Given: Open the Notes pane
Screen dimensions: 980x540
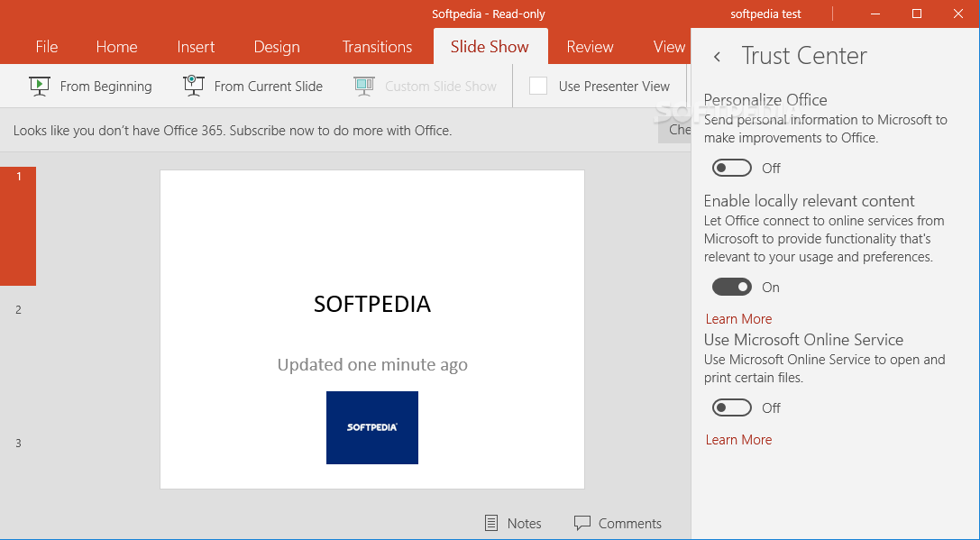Looking at the screenshot, I should [x=512, y=523].
